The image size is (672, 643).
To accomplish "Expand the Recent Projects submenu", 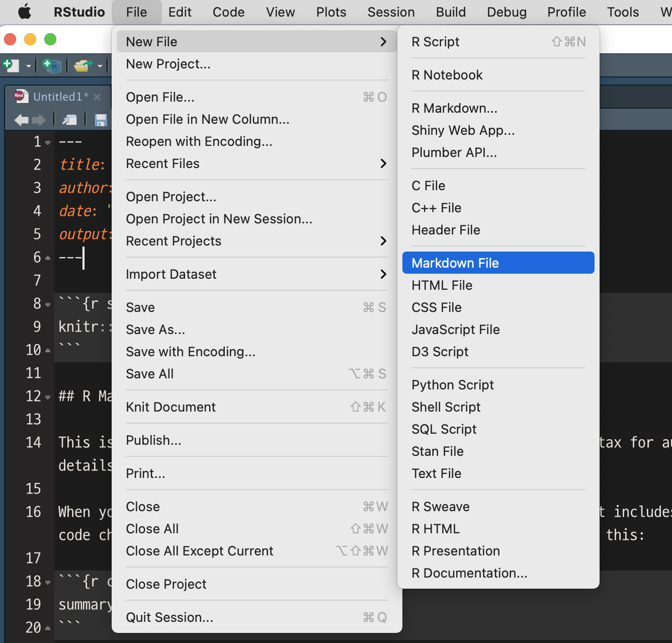I will click(257, 241).
